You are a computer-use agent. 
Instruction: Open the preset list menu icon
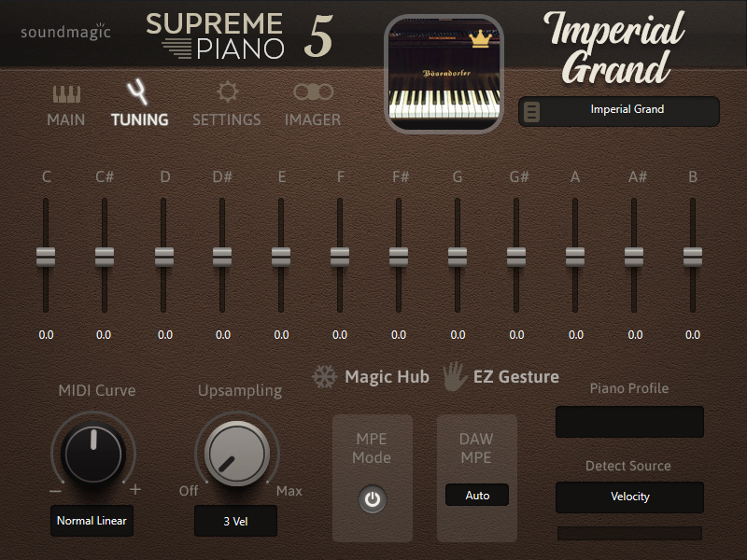531,112
